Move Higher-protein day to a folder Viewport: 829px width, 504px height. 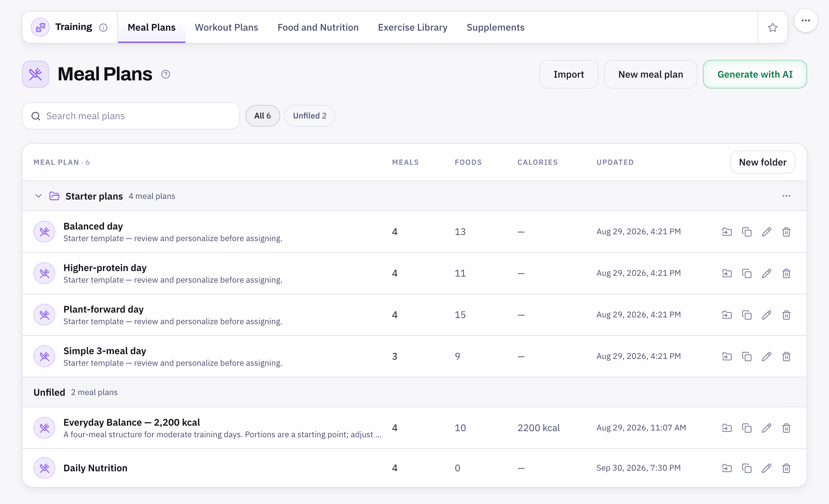[727, 273]
